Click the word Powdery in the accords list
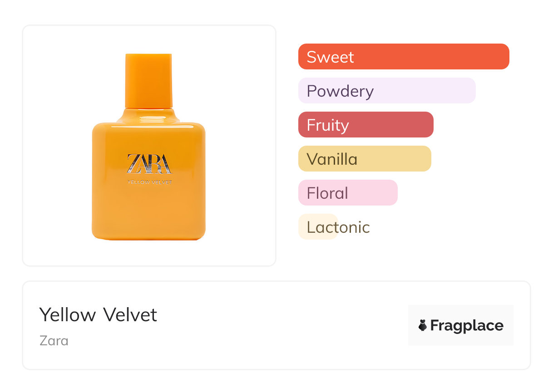553x392 pixels. pos(340,91)
